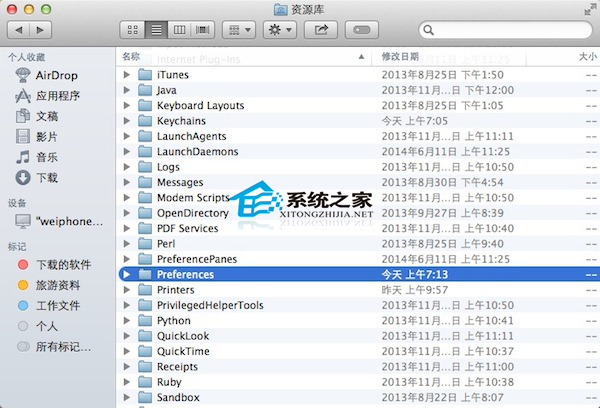Select the orange 旅游资料 tag
Viewport: 600px width, 408px height.
tap(49, 285)
